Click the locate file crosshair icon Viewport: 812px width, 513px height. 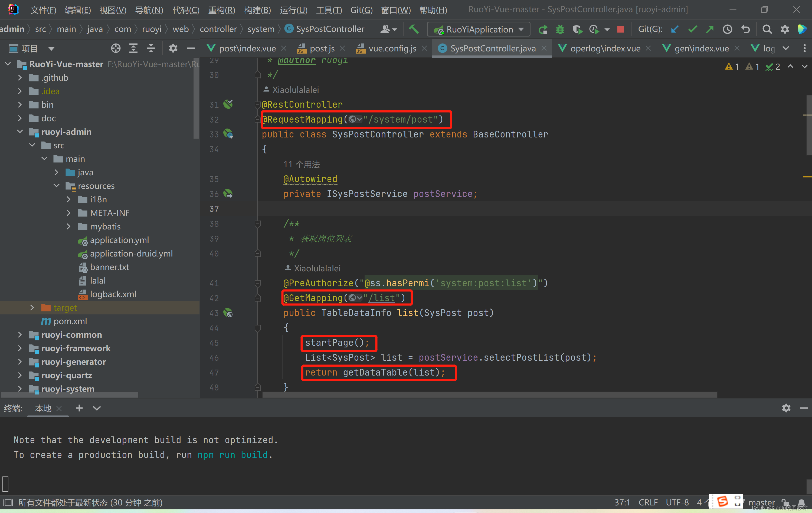(x=116, y=48)
